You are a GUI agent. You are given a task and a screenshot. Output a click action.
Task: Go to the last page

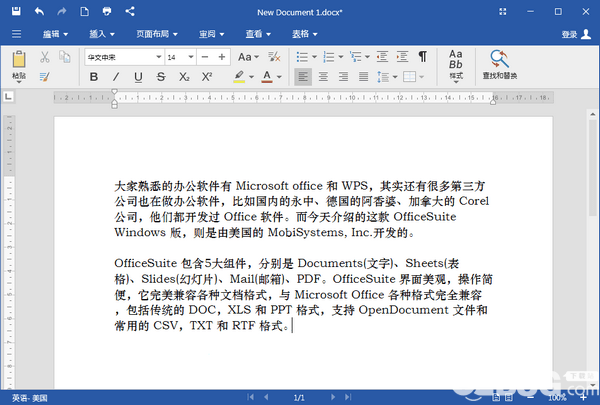pyautogui.click(x=348, y=397)
